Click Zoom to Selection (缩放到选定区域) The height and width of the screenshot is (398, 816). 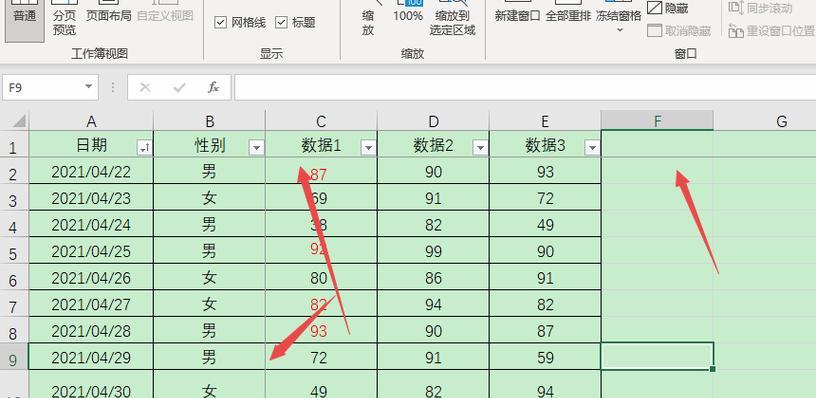452,18
